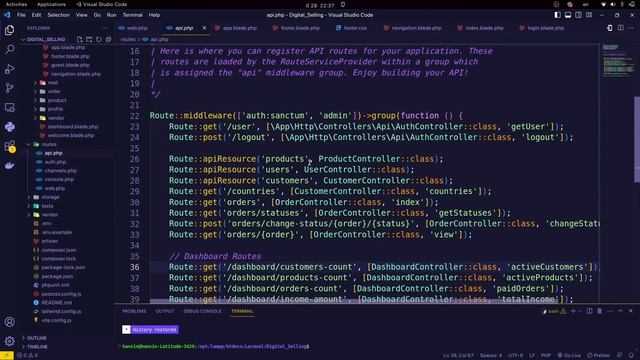The width and height of the screenshot is (640, 360).
Task: Toggle the secondary sidebar visibility
Action: 578,15
